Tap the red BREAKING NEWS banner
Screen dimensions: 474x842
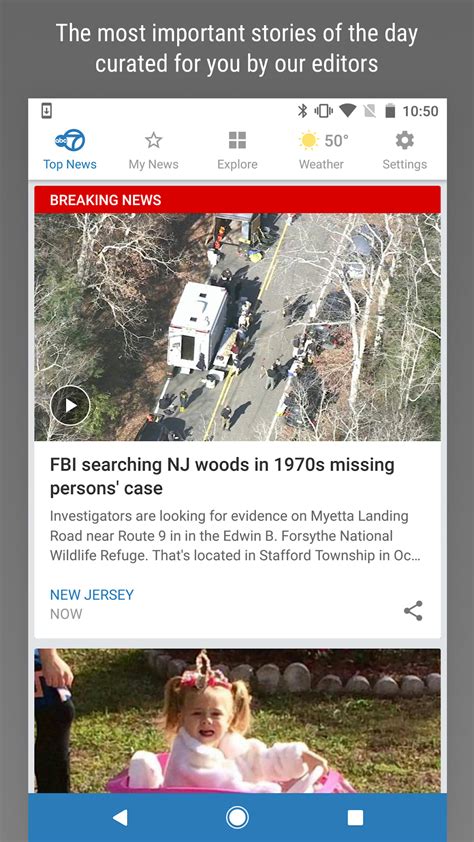point(237,200)
